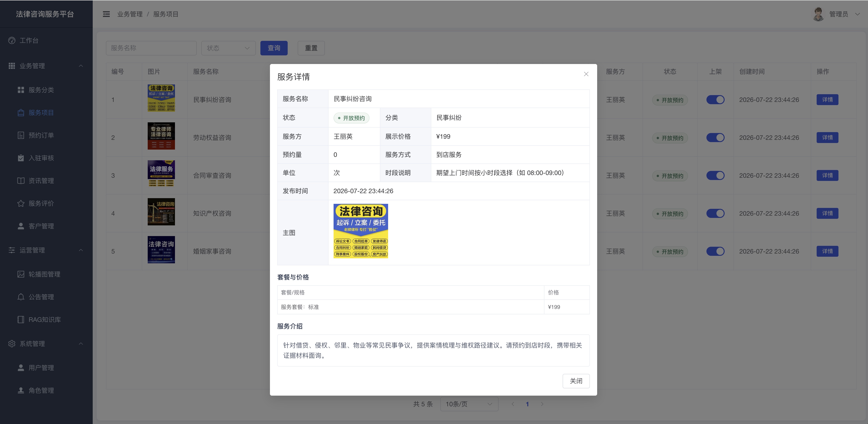
Task: Click 关闭 button in the dialog
Action: [x=576, y=381]
